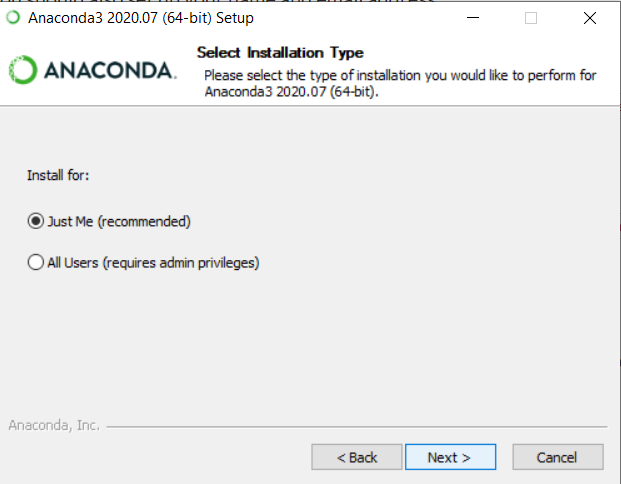Viewport: 621px width, 484px height.
Task: Click the greyed-out maximize window button
Action: pyautogui.click(x=530, y=18)
